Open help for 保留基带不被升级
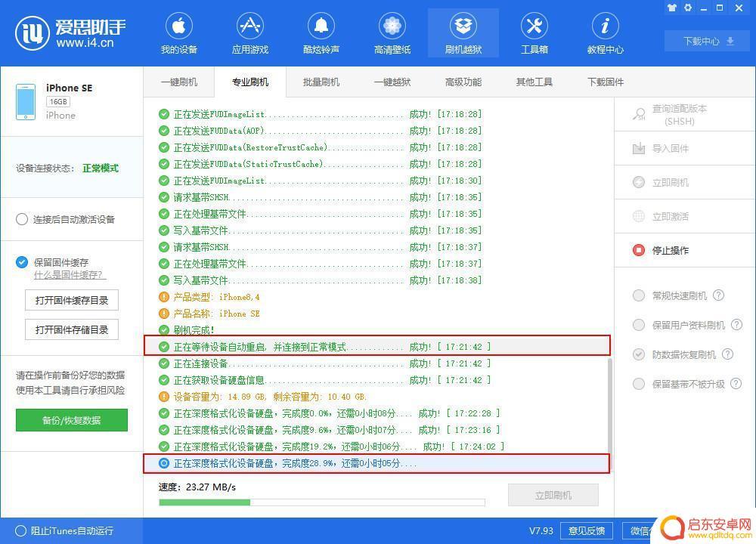 click(736, 384)
